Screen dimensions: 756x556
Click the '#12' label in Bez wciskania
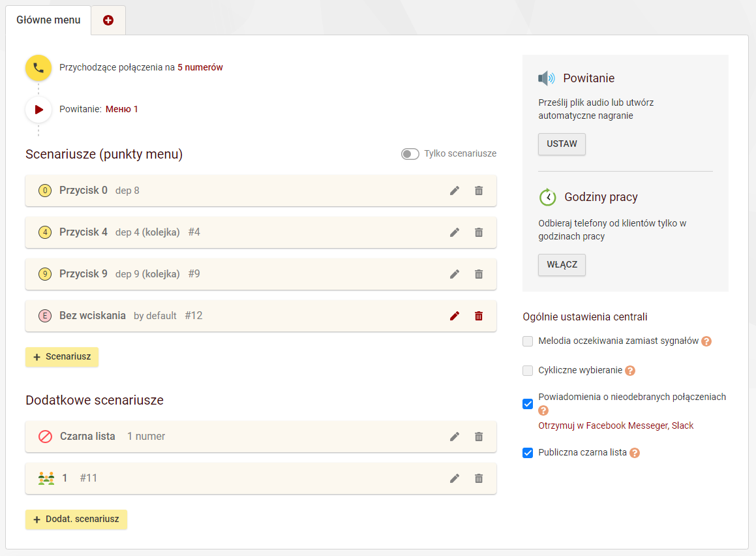point(194,316)
